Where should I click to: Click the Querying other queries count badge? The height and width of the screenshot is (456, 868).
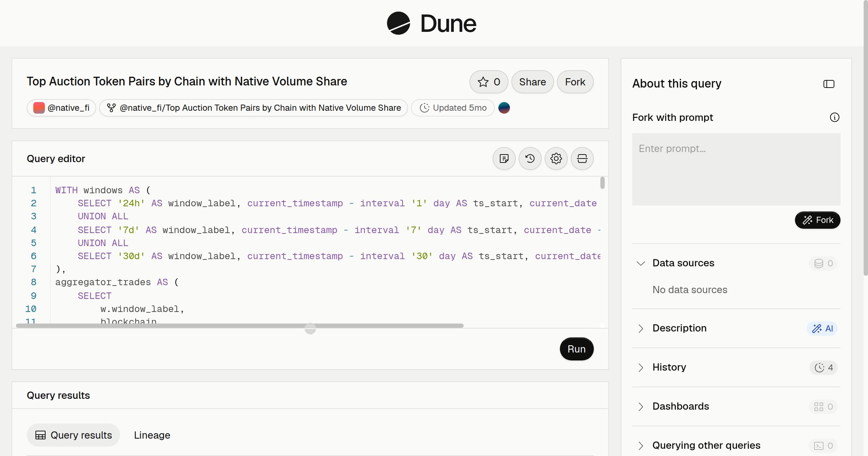pyautogui.click(x=823, y=446)
